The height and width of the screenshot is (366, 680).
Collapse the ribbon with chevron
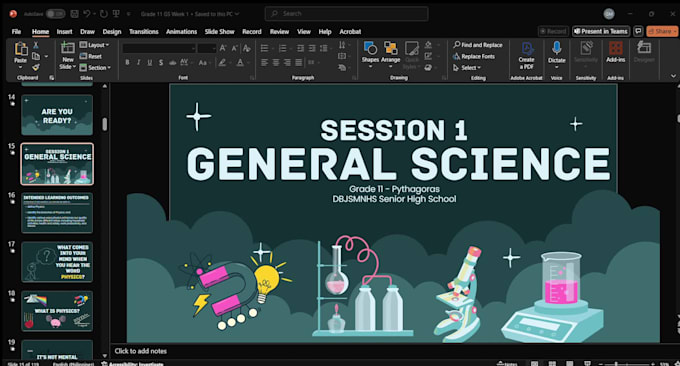point(673,76)
